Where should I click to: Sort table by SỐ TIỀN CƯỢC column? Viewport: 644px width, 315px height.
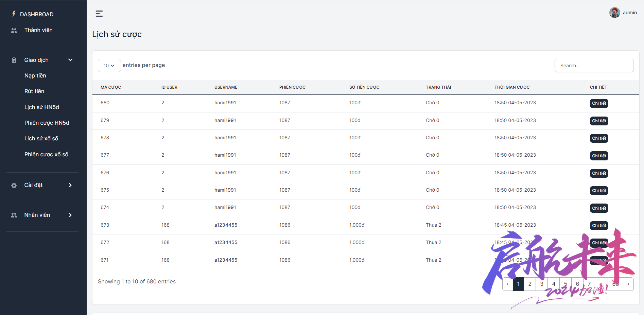point(364,87)
